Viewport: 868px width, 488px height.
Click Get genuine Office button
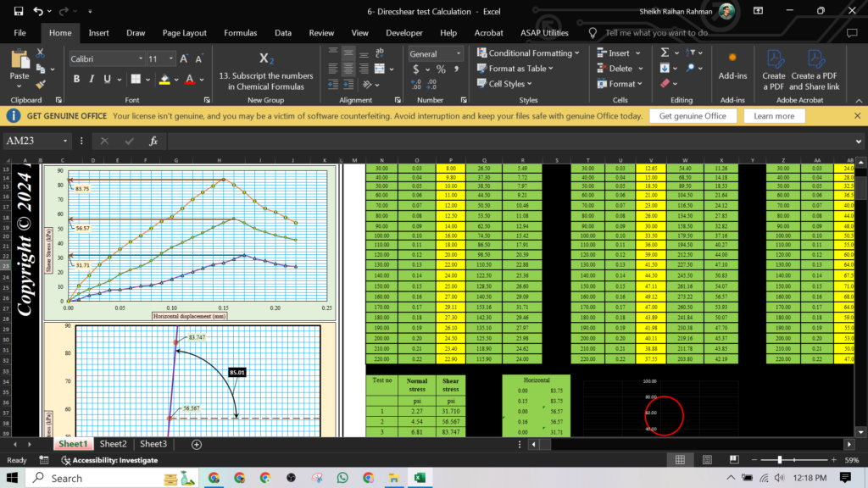pyautogui.click(x=693, y=116)
